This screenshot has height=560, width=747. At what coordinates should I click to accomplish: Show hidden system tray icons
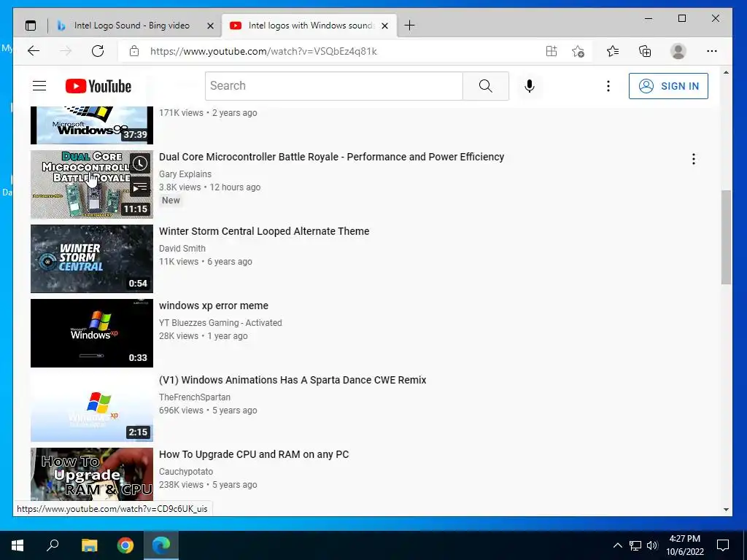(617, 545)
